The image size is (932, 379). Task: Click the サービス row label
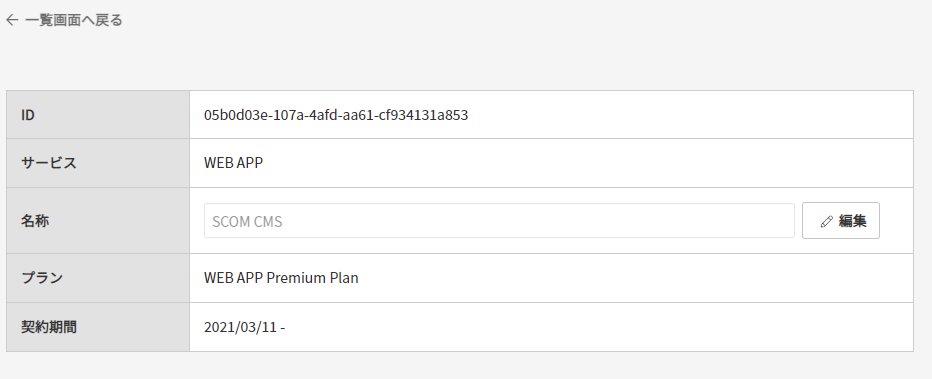coord(49,163)
